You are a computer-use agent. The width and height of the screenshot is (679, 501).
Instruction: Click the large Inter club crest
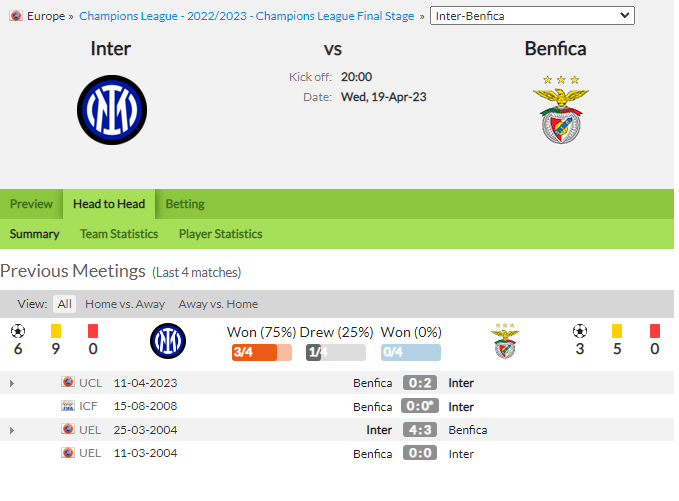pos(112,110)
